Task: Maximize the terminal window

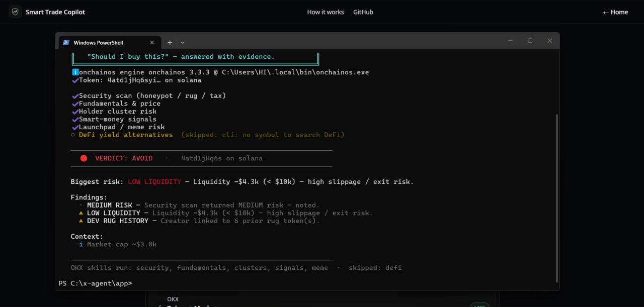Action: click(x=530, y=41)
